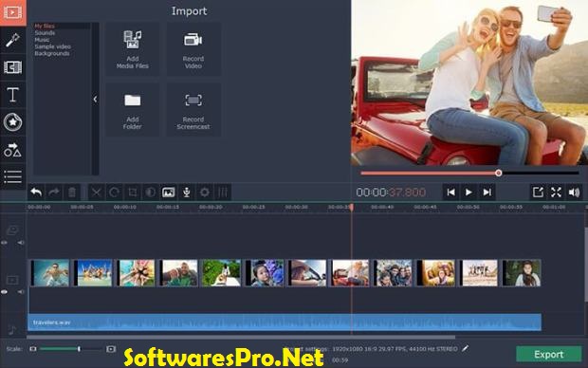Mute the title track speaker
Image resolution: width=588 pixels, height=368 pixels.
[x=21, y=243]
